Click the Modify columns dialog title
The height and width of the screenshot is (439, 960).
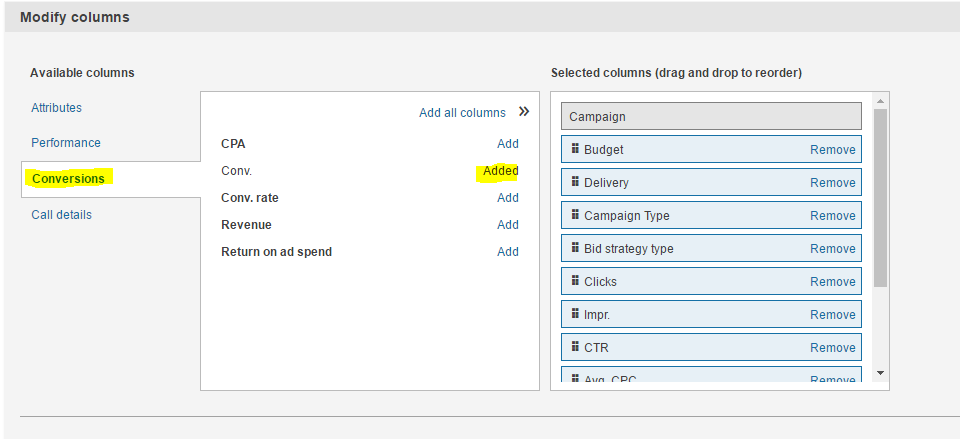click(75, 17)
